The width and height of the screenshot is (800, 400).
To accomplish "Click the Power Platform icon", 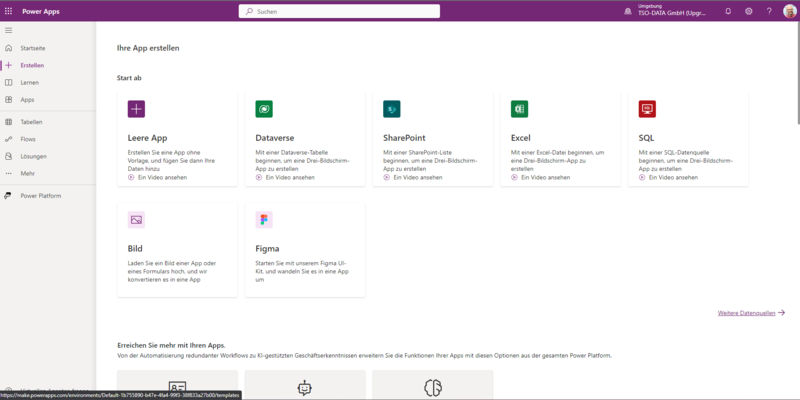I will [8, 196].
